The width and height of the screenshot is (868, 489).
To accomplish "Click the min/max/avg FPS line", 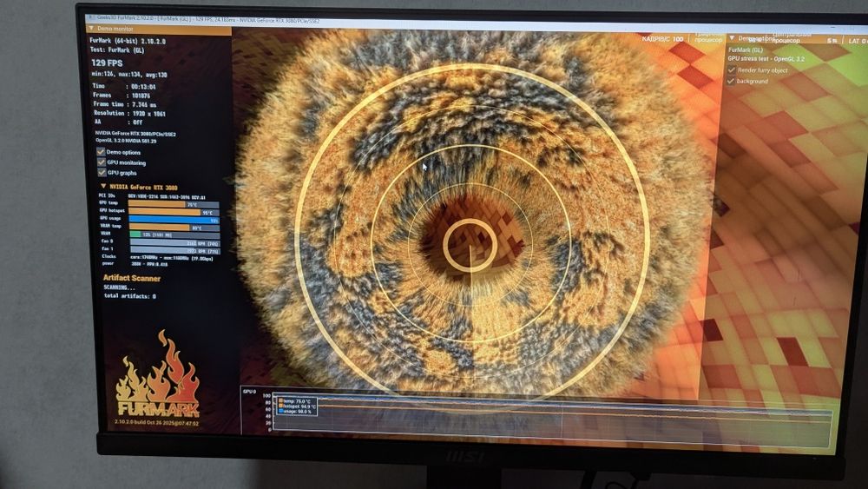I will (x=129, y=75).
